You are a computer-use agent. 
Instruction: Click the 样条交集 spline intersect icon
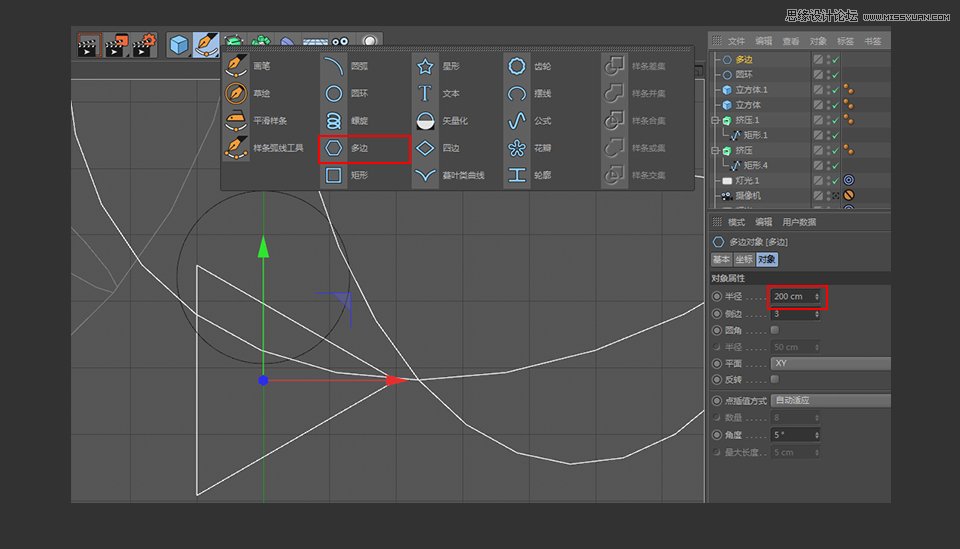pyautogui.click(x=614, y=175)
